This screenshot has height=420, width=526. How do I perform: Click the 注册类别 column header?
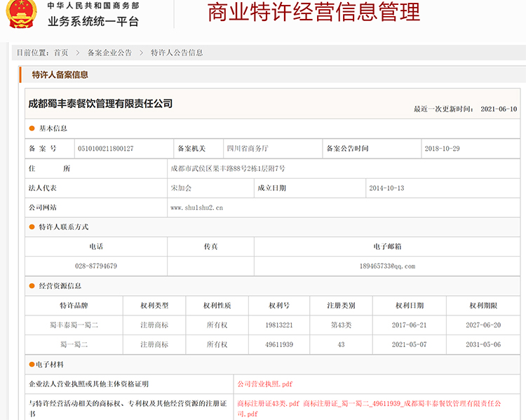341,306
